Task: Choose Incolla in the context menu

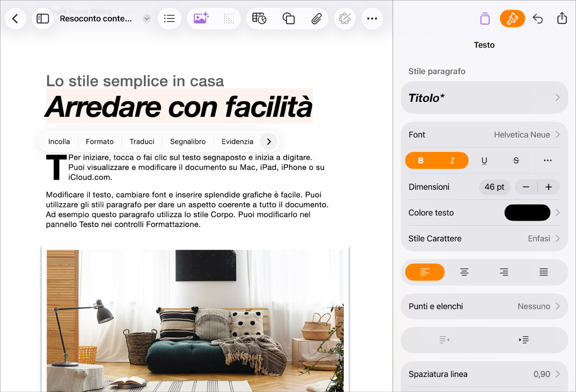Action: click(x=59, y=142)
